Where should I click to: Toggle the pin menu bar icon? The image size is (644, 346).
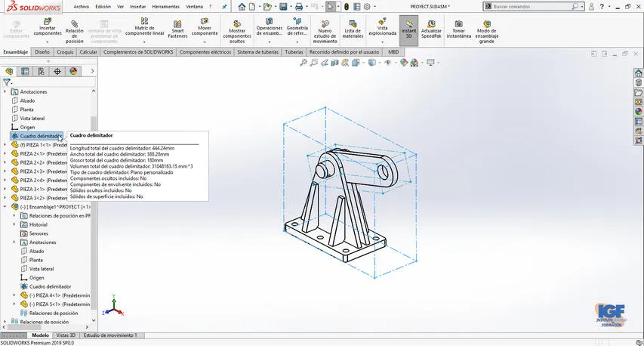tap(224, 7)
